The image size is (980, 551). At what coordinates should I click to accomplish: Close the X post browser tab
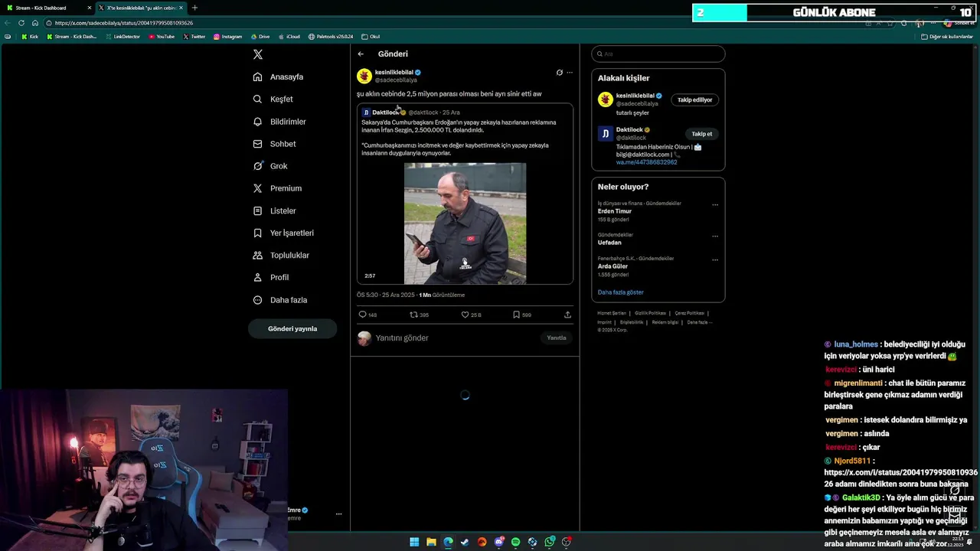181,8
